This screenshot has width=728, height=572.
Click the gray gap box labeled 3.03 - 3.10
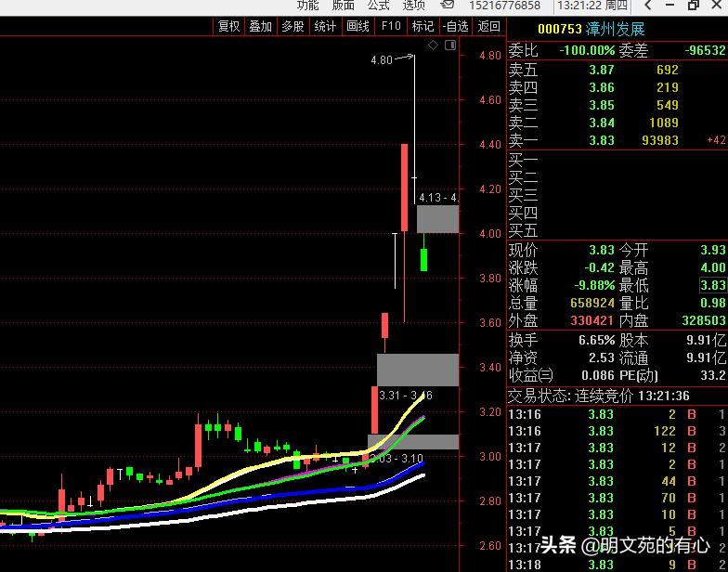pos(413,442)
